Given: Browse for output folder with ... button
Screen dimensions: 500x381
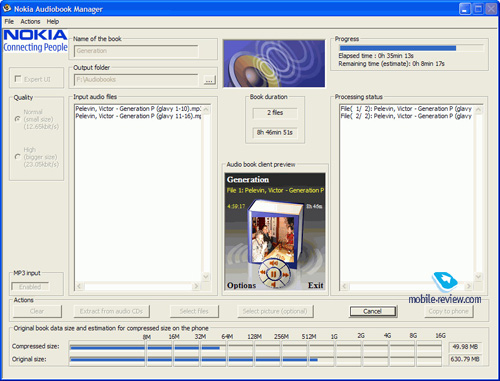Looking at the screenshot, I should [209, 80].
